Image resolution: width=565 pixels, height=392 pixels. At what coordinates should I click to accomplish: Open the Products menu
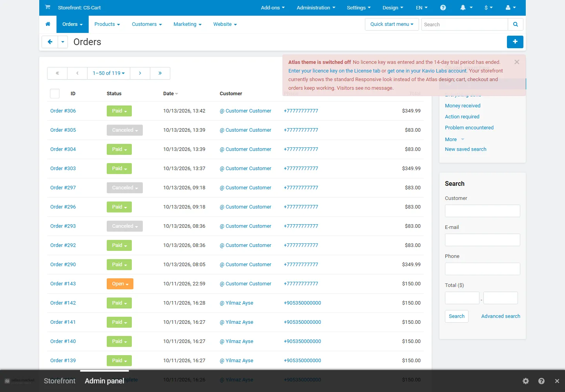click(x=107, y=24)
